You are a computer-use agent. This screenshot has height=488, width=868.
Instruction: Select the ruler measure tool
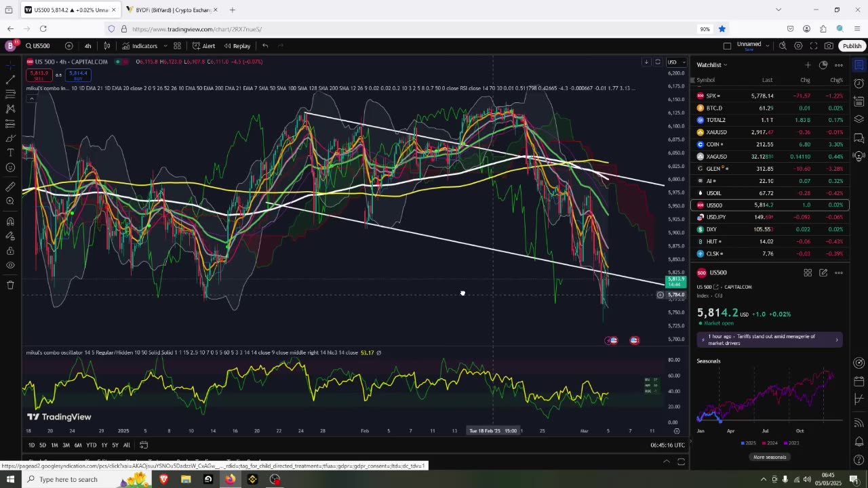click(x=10, y=186)
